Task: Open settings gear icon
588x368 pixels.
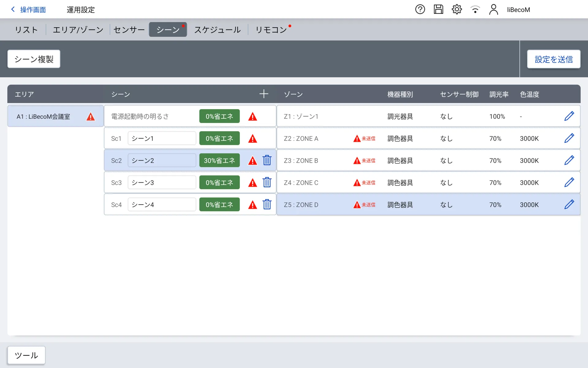Action: click(457, 10)
